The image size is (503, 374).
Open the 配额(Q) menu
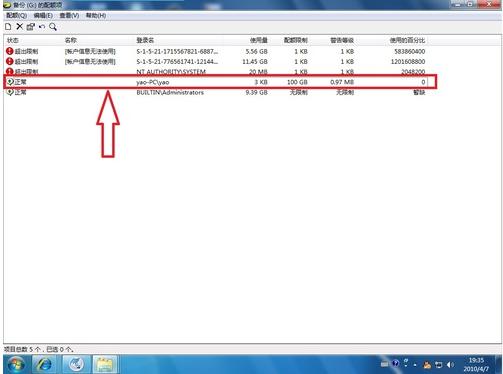pyautogui.click(x=17, y=16)
